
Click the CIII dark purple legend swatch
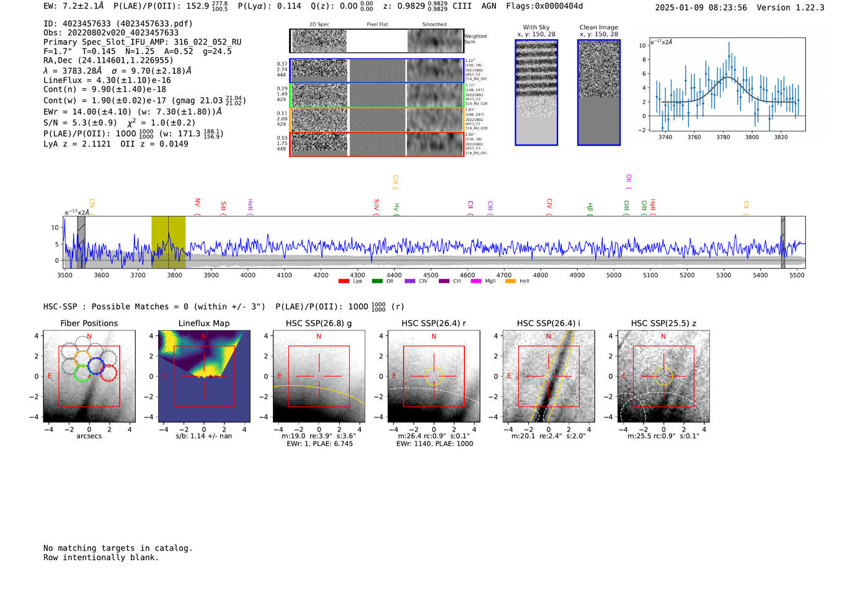(443, 282)
